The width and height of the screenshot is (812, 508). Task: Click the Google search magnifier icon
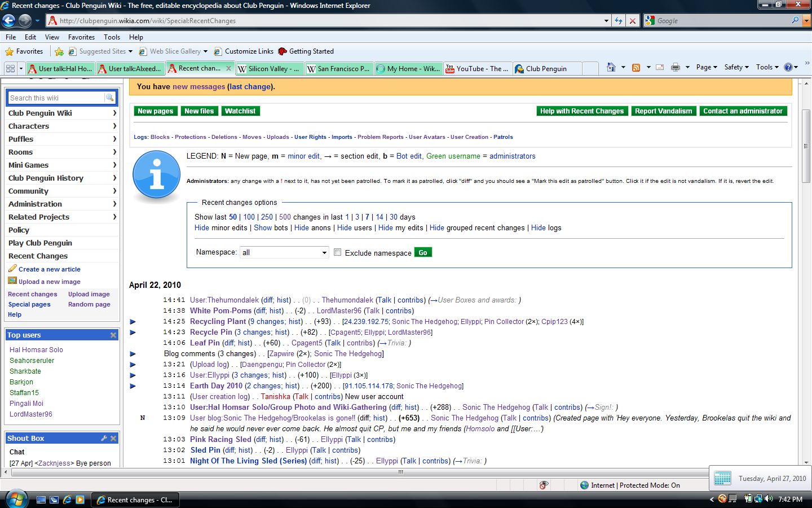click(x=796, y=20)
